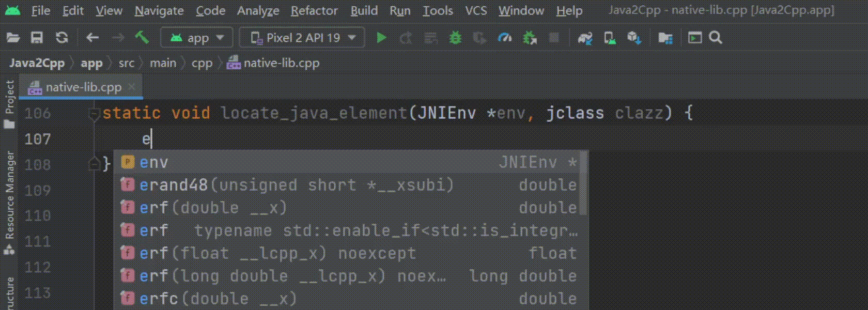Open the Code menu
The height and width of the screenshot is (310, 868).
click(x=210, y=11)
